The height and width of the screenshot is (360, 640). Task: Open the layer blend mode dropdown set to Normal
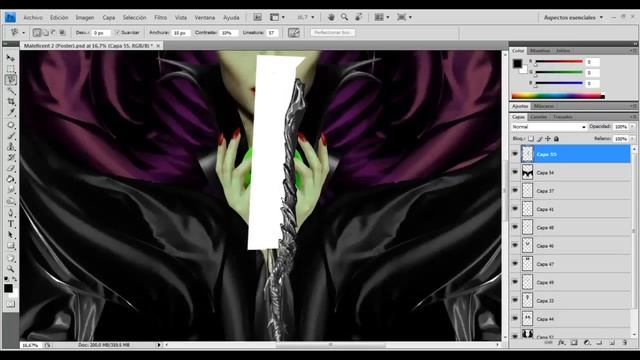[549, 127]
